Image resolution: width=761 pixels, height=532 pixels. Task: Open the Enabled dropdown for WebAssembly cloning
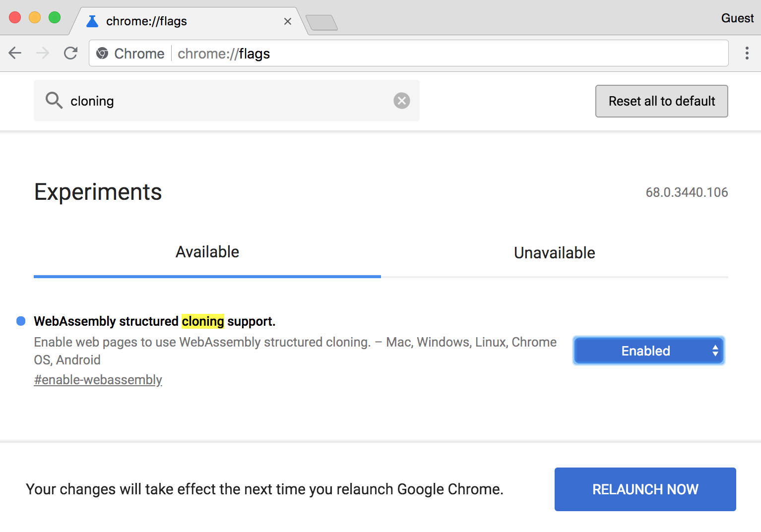pyautogui.click(x=649, y=351)
